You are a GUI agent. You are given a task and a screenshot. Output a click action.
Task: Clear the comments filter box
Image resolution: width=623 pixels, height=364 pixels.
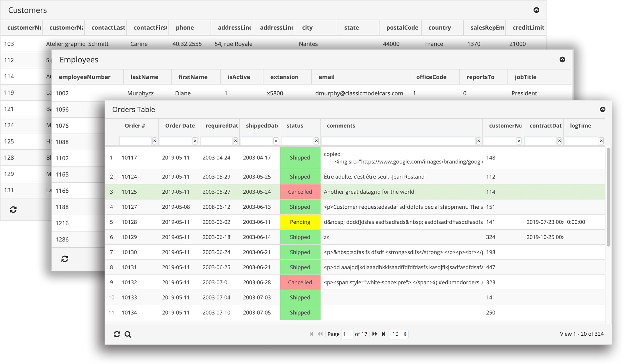pyautogui.click(x=478, y=141)
